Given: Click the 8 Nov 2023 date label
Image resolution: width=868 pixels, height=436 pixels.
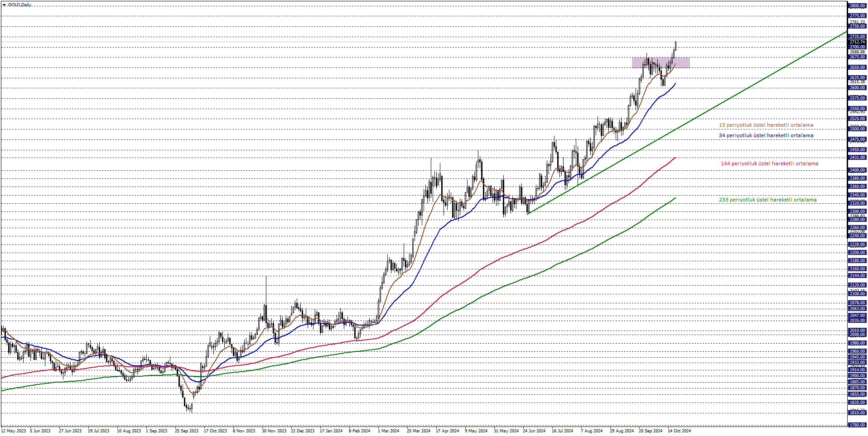Looking at the screenshot, I should coord(244,431).
